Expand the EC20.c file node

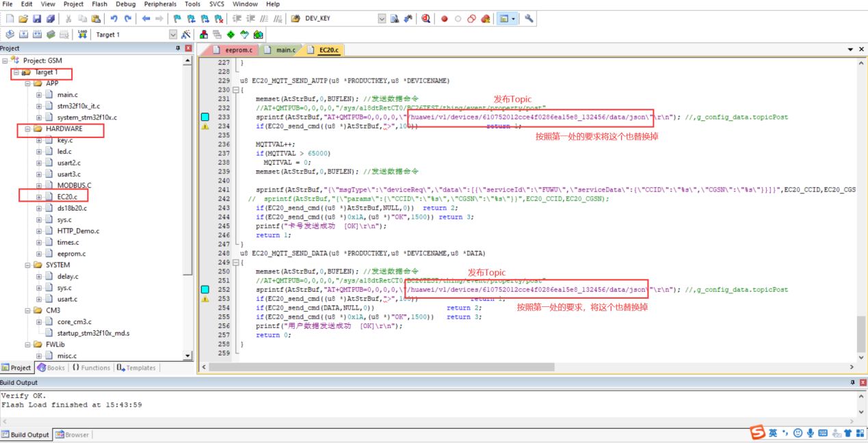click(x=39, y=197)
